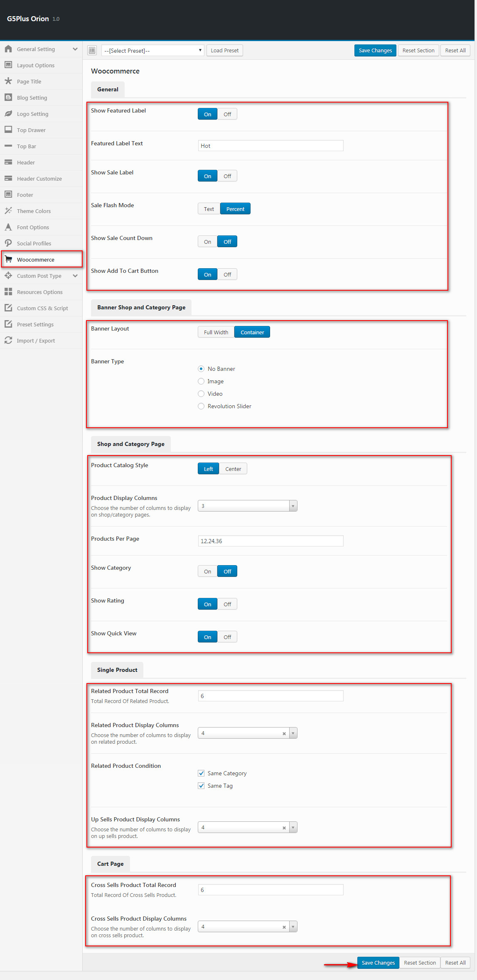477x980 pixels.
Task: Click top Reset All button
Action: [x=455, y=51]
